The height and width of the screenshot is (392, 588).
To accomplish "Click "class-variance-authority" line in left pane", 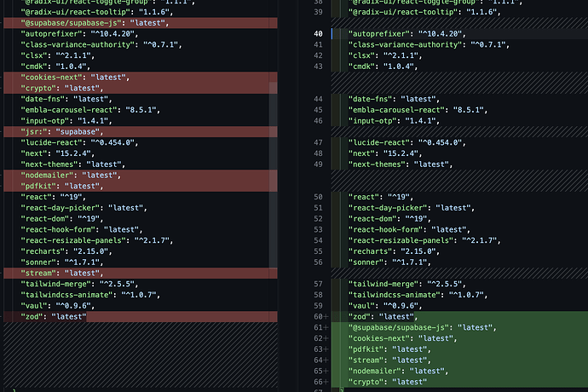I will (x=141, y=44).
